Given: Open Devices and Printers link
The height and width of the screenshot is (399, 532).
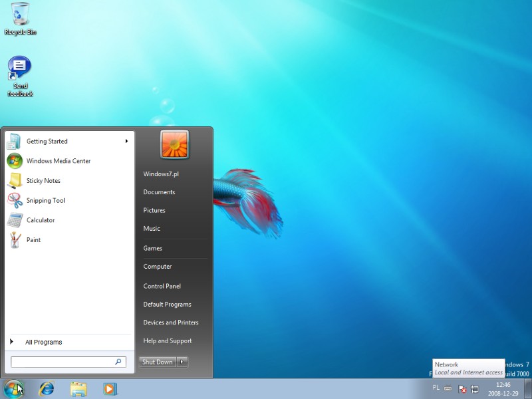Looking at the screenshot, I should tap(171, 323).
